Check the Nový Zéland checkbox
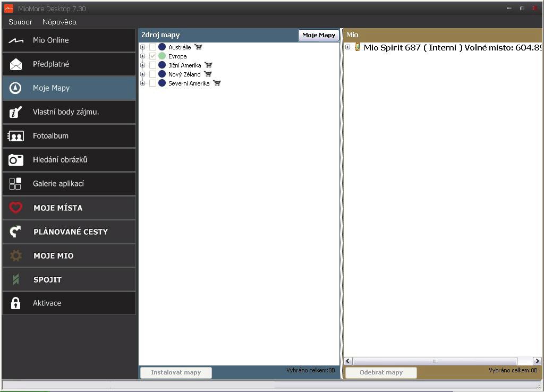Viewport: 544px width, 392px height. pyautogui.click(x=152, y=74)
